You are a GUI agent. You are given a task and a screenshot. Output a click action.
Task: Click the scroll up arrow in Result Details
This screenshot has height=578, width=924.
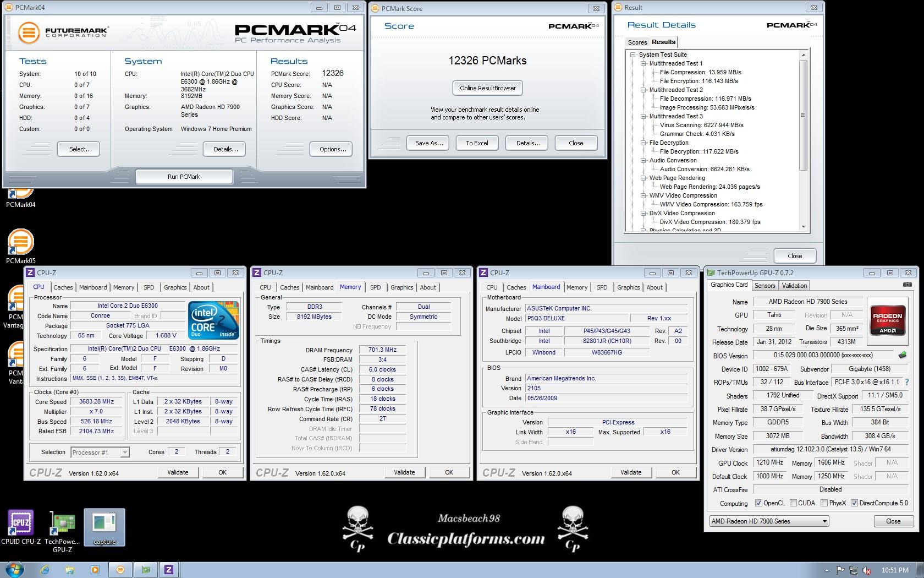[x=803, y=55]
